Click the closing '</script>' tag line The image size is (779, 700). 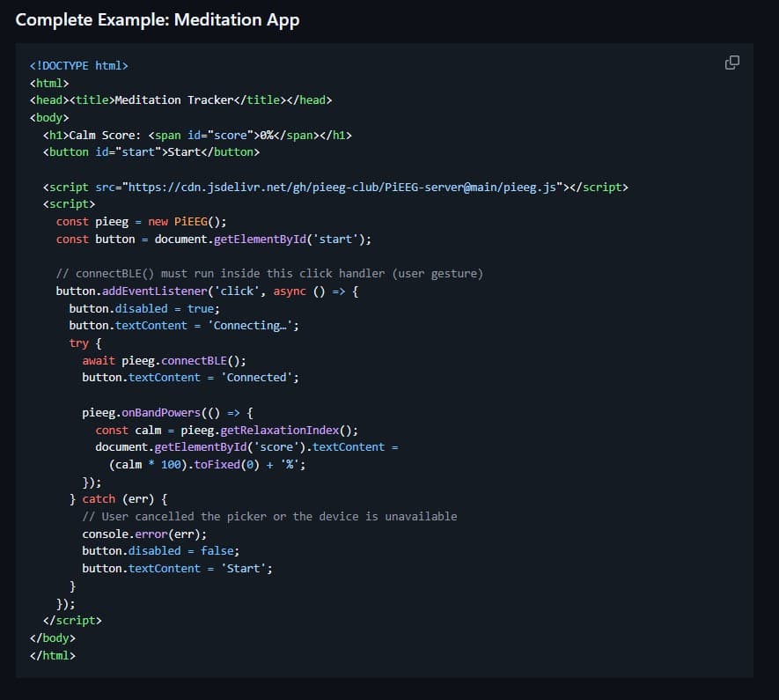tap(72, 621)
